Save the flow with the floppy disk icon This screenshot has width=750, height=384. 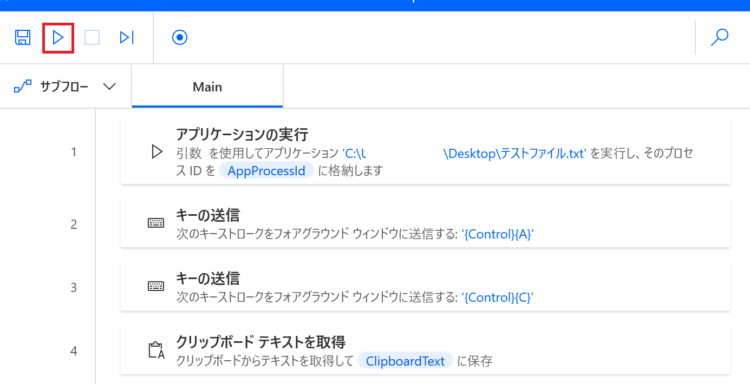click(22, 37)
